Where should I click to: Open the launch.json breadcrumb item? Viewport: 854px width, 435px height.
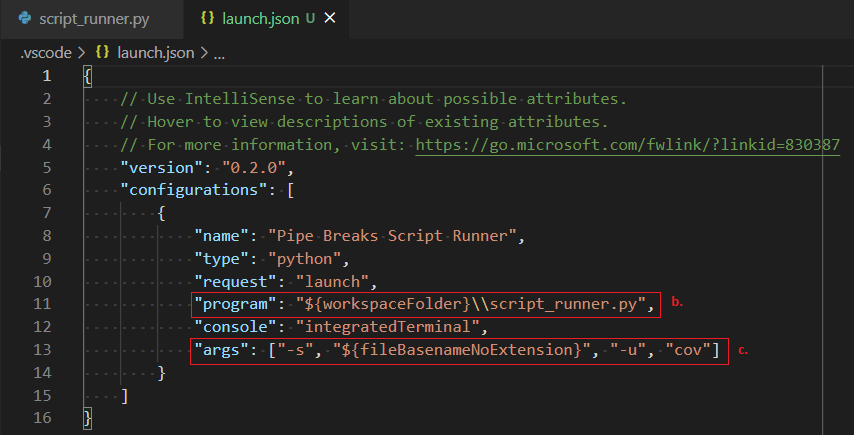[156, 53]
